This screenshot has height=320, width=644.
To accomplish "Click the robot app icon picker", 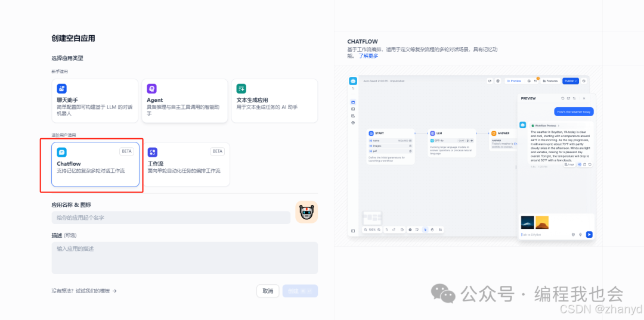I will click(306, 212).
